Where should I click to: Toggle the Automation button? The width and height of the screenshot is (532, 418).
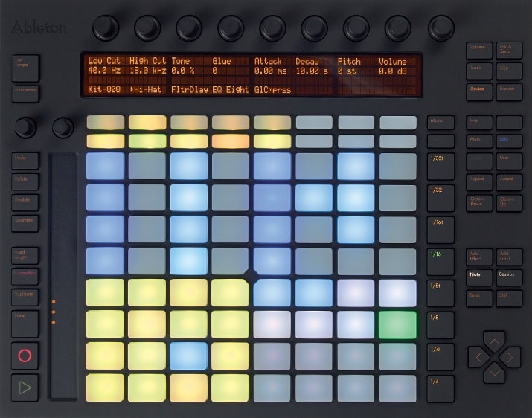tap(25, 277)
